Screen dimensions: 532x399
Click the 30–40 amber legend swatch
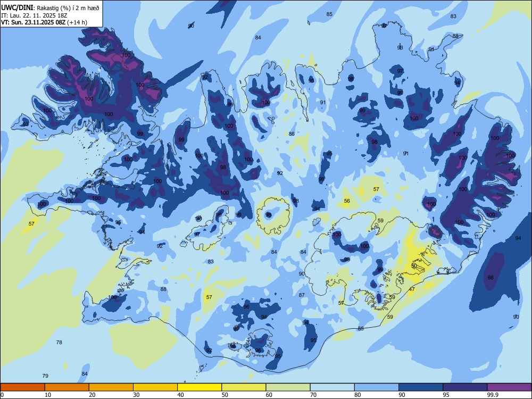155,387
